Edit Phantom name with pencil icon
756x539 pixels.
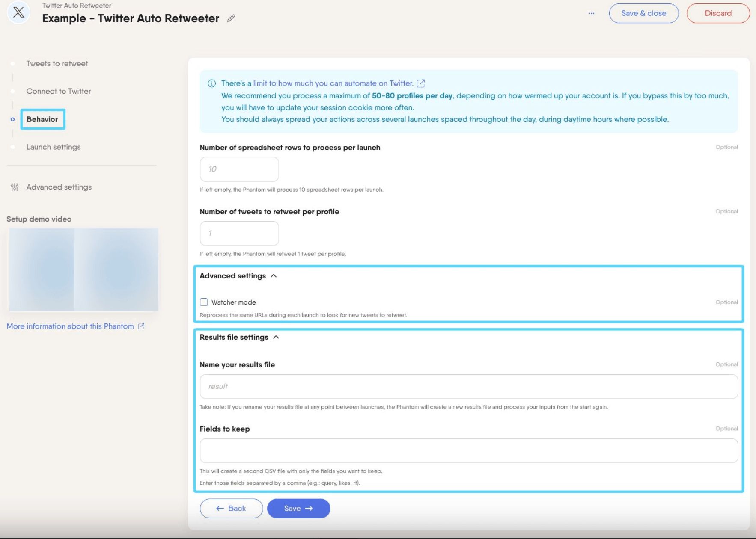coord(231,18)
